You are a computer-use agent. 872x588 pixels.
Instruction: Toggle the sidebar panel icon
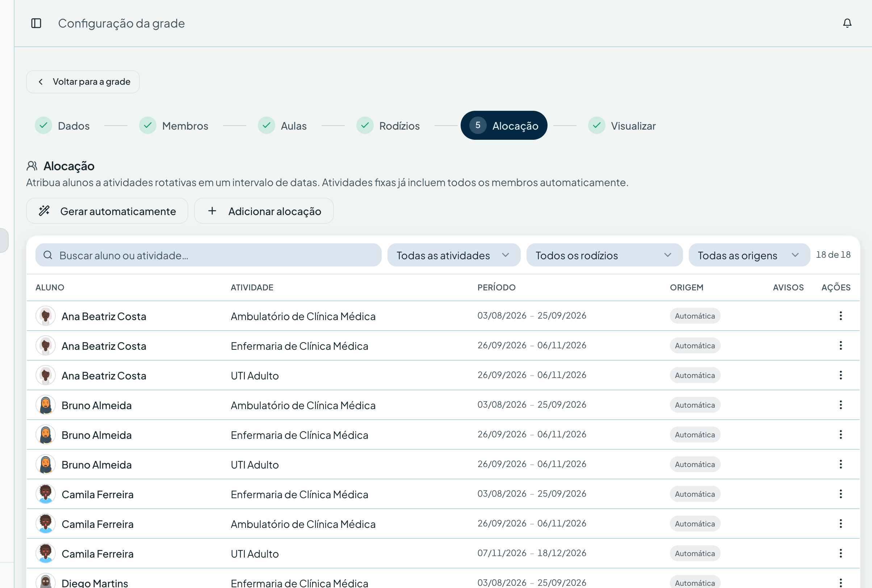tap(36, 23)
